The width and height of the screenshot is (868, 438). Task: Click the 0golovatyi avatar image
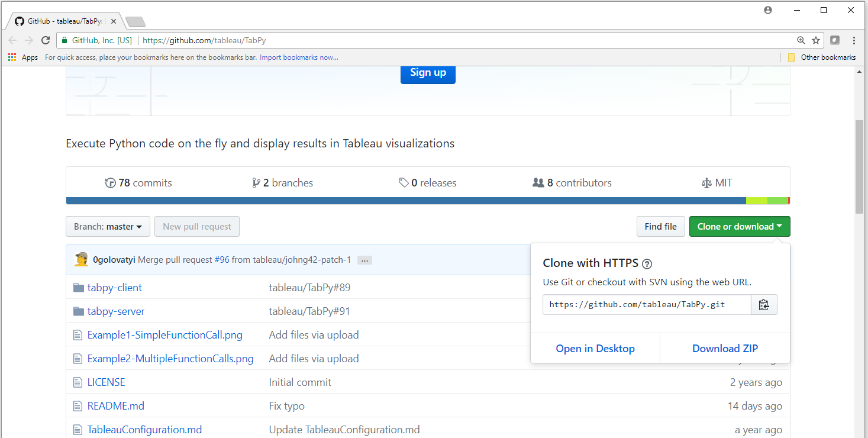(81, 259)
